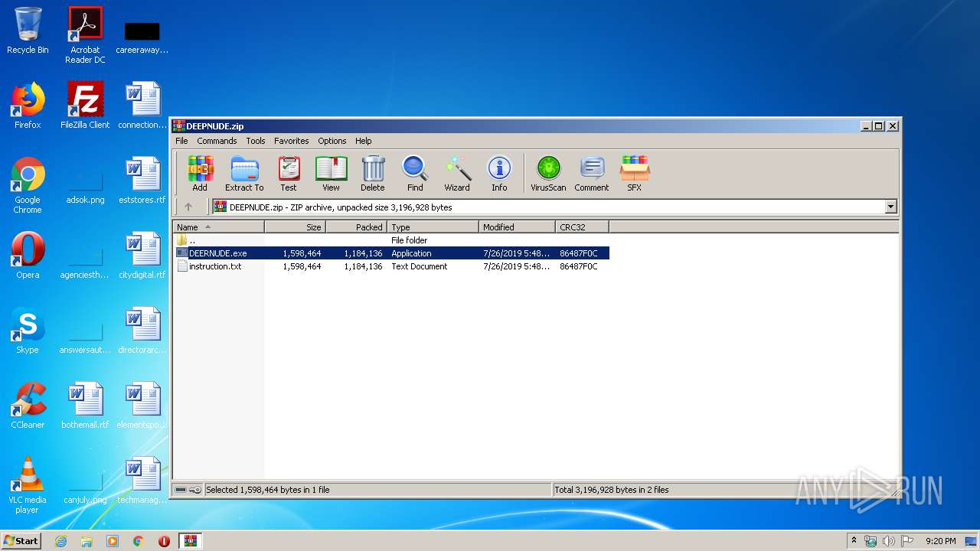Click the SFX toolbar icon
This screenshot has width=980, height=551.
(x=635, y=173)
